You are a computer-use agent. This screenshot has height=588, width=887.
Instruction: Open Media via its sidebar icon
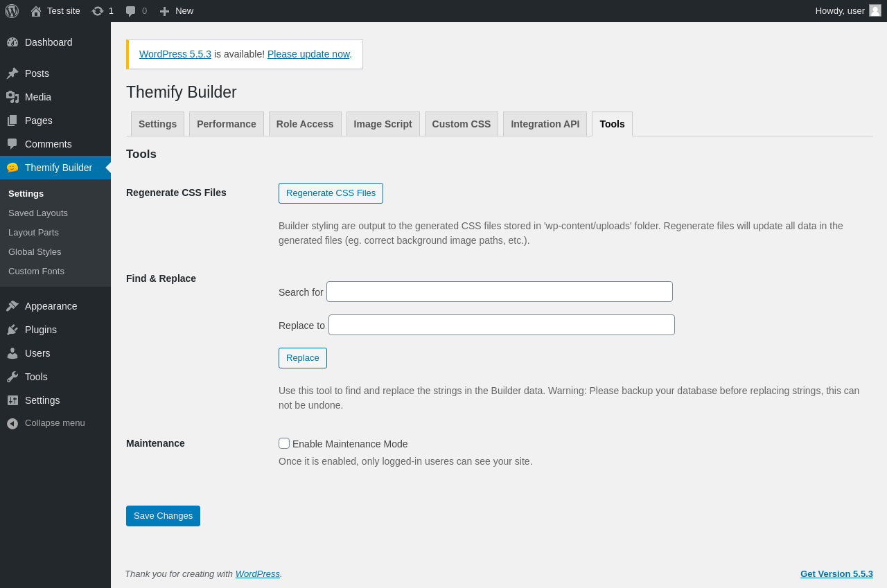[x=12, y=97]
